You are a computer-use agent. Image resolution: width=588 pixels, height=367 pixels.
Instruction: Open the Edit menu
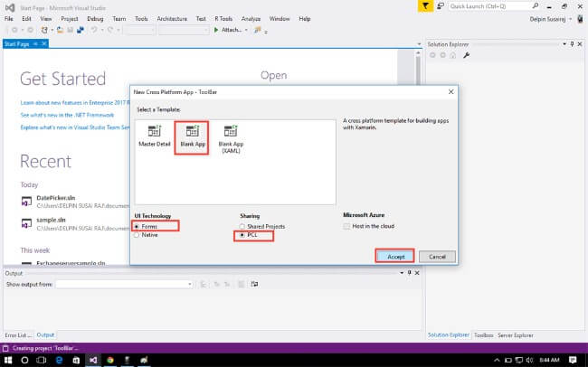26,19
